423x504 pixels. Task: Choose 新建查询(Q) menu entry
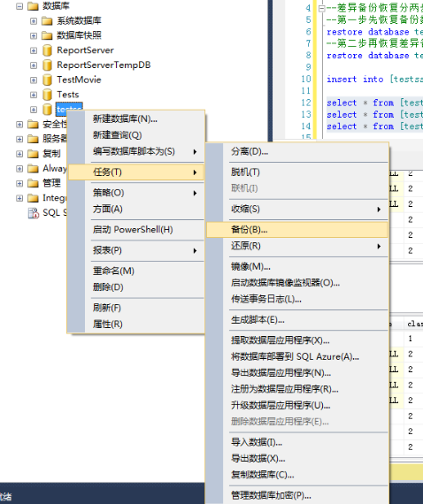coord(136,135)
